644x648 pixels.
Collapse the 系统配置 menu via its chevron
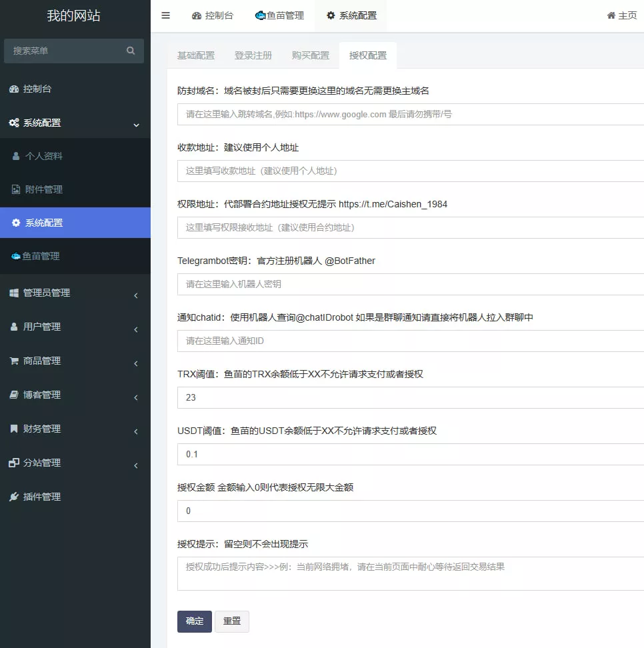click(136, 124)
